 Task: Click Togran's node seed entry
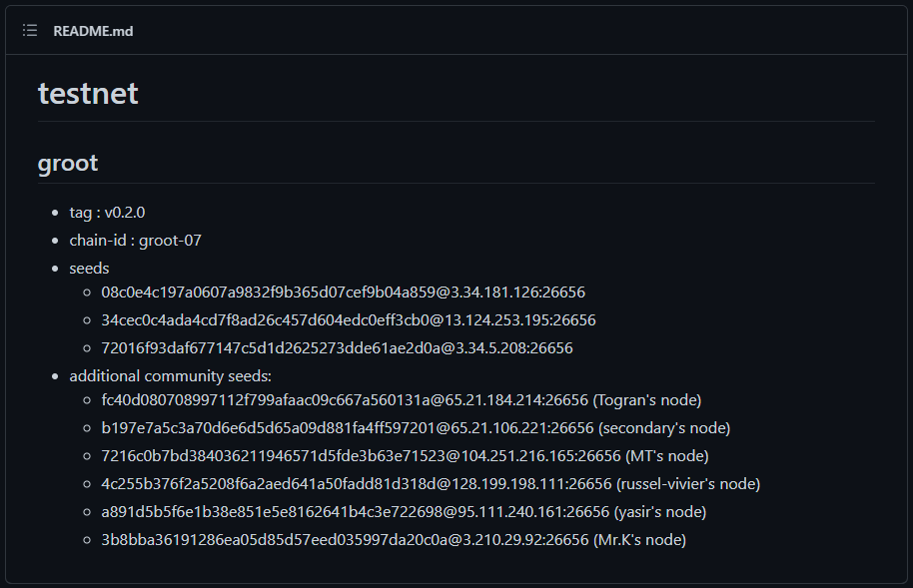point(402,400)
